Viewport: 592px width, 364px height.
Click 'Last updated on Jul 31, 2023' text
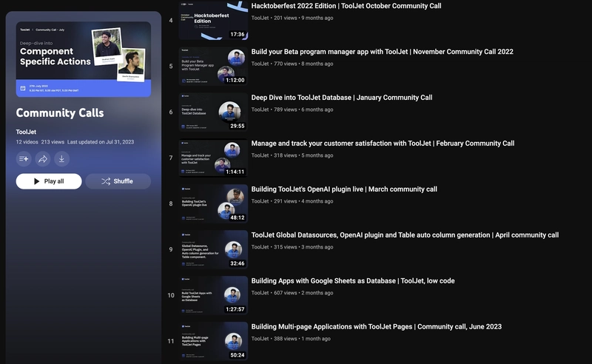click(x=101, y=142)
